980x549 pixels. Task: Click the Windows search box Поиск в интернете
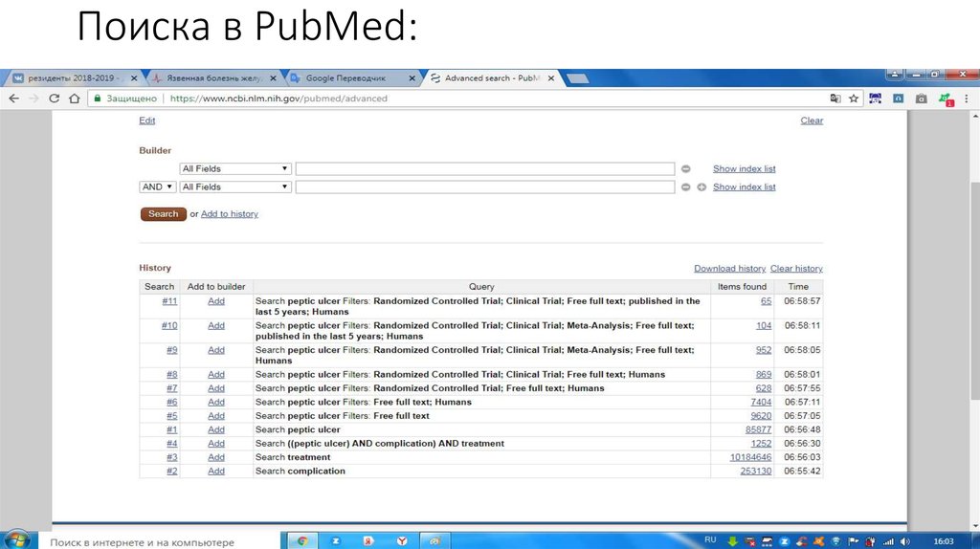160,541
